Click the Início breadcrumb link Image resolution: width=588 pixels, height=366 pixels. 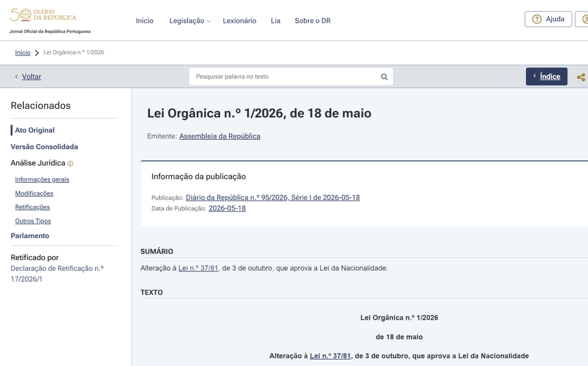point(22,52)
